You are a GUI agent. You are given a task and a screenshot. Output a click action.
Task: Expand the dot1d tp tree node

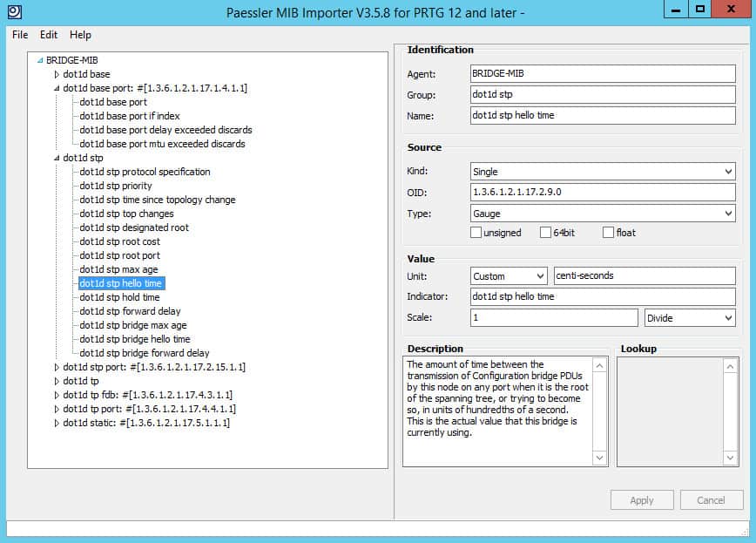(56, 381)
